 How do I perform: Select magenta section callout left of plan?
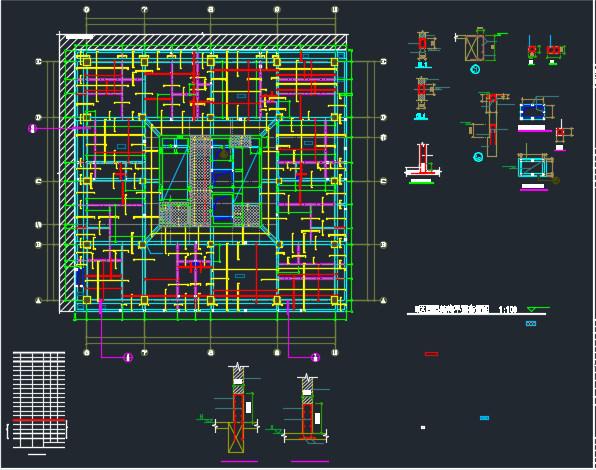click(x=33, y=129)
